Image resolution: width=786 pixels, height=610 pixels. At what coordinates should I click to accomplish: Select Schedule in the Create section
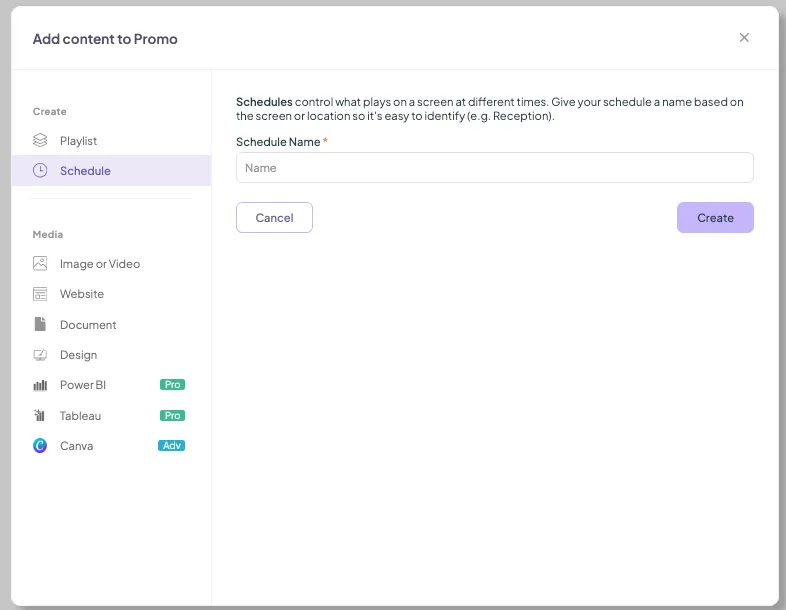click(111, 170)
